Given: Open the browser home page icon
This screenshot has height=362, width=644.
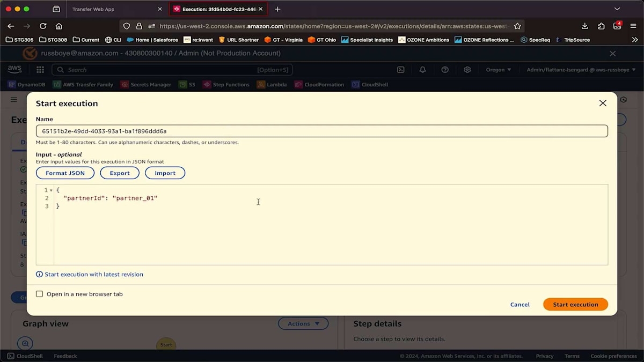Looking at the screenshot, I should (x=59, y=26).
